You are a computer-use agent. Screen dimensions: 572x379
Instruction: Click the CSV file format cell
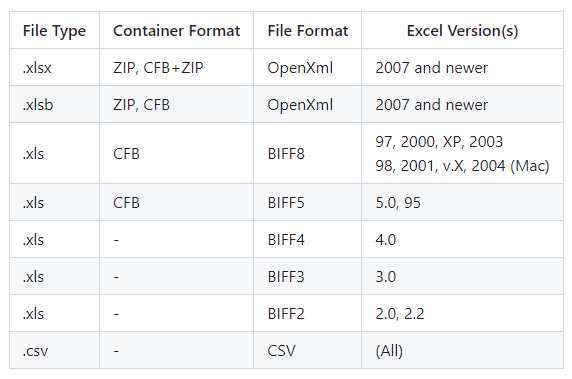coord(308,351)
